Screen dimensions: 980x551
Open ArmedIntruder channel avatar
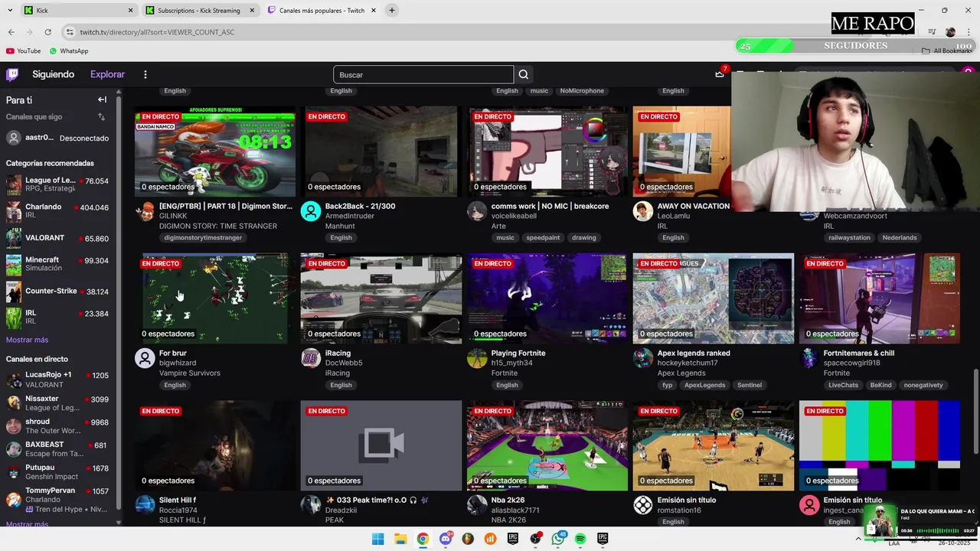coord(311,211)
